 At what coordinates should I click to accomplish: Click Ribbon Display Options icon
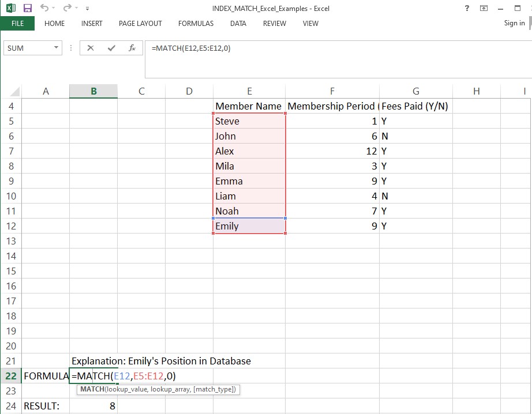click(x=484, y=8)
